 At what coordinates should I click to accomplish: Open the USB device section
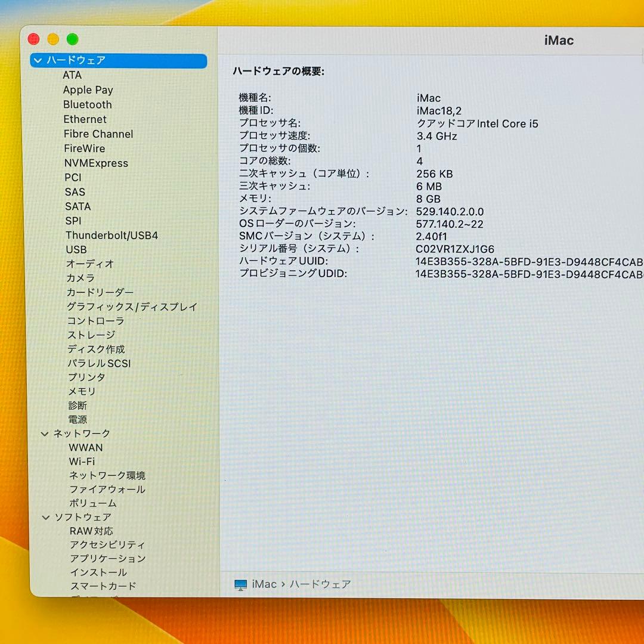(76, 249)
